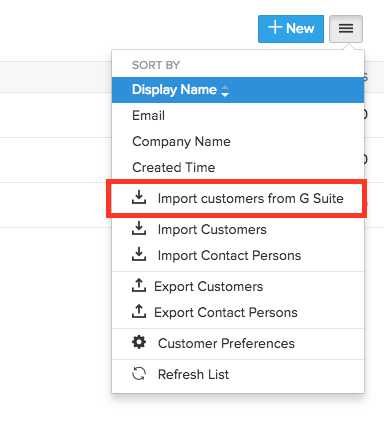Screen dimensions: 384x437
Task: Click the G Suite import download icon
Action: [x=139, y=197]
